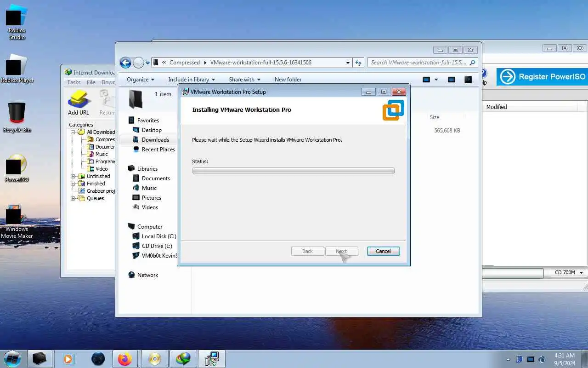Screen dimensions: 588x368
Task: Open Windows Movie Maker desktop shortcut
Action: tap(17, 222)
